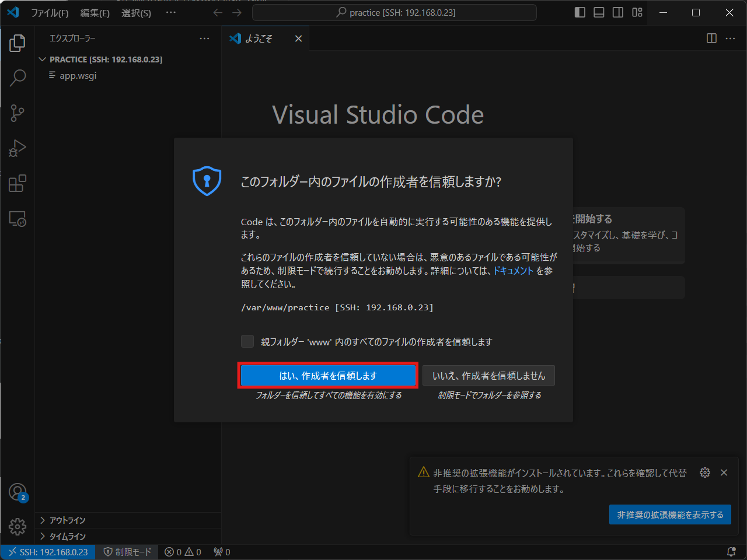Click the SSH: 192.168.0.23 remote indicator
This screenshot has width=747, height=560.
[x=47, y=551]
